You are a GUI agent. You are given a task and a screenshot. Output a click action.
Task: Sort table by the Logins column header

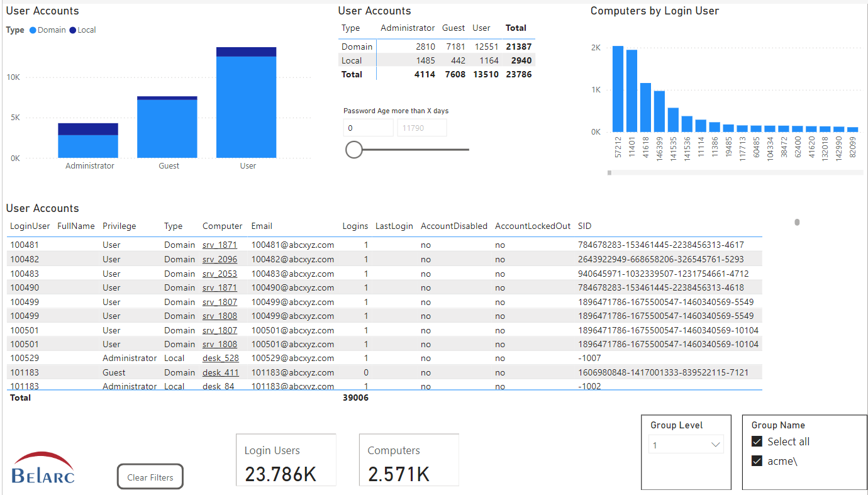coord(355,226)
